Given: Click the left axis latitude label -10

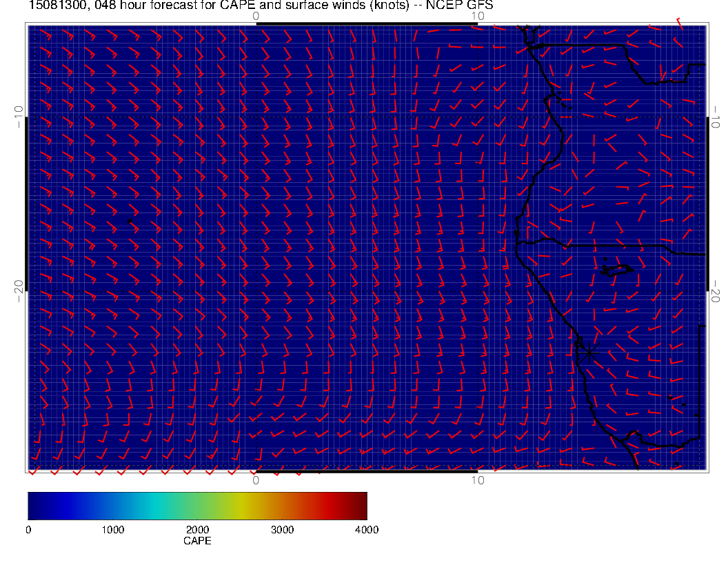Looking at the screenshot, I should click(19, 116).
